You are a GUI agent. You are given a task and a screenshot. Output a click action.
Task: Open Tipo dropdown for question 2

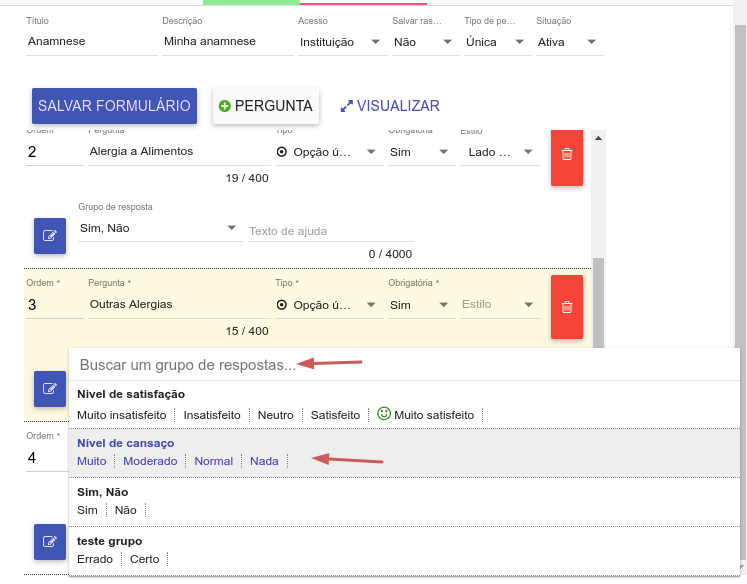coord(329,152)
